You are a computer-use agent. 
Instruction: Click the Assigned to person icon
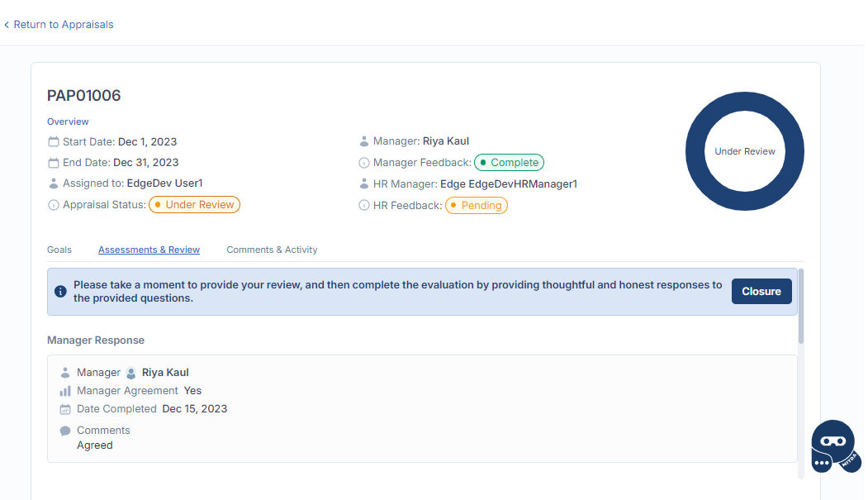click(54, 183)
